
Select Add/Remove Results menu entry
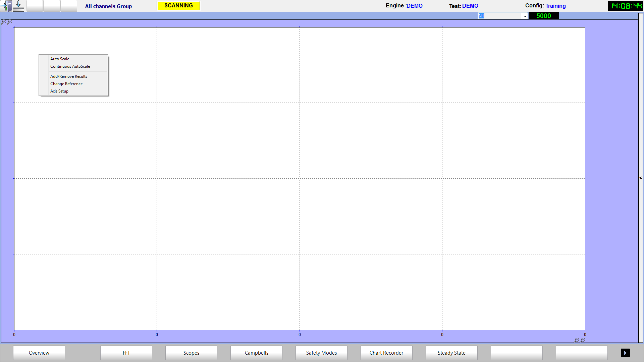tap(69, 76)
